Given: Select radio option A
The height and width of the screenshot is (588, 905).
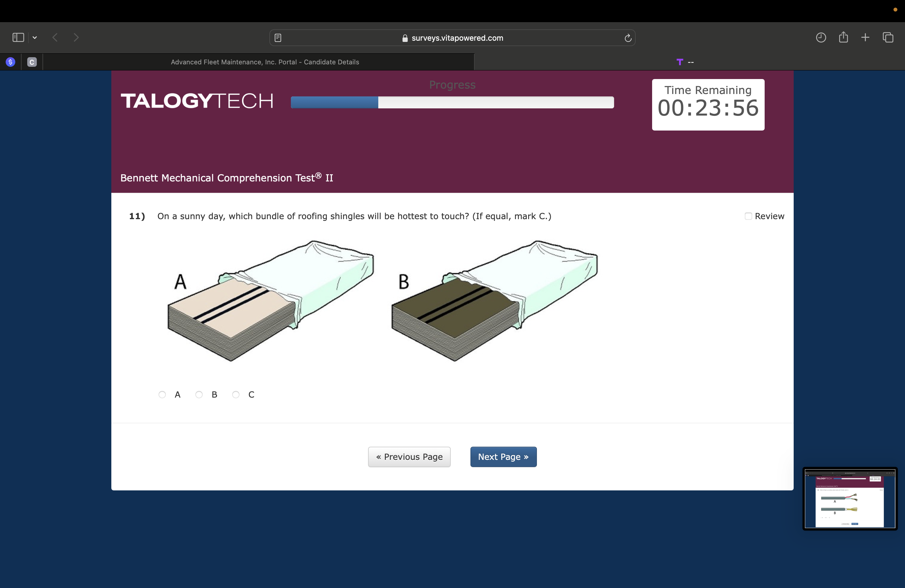Looking at the screenshot, I should 162,394.
